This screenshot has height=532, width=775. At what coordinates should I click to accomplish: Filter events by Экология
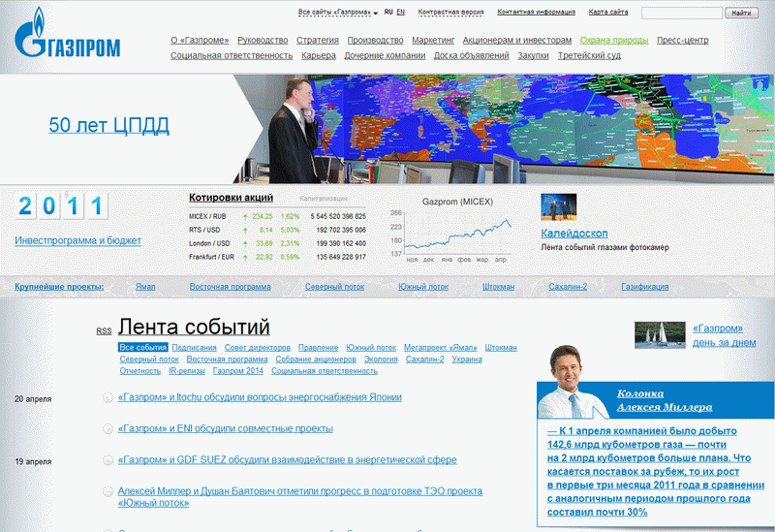381,360
